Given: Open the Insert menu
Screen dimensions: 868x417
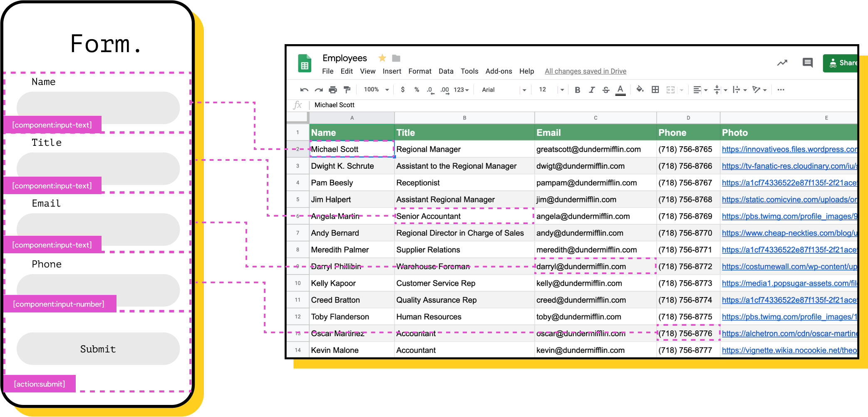Looking at the screenshot, I should [392, 71].
